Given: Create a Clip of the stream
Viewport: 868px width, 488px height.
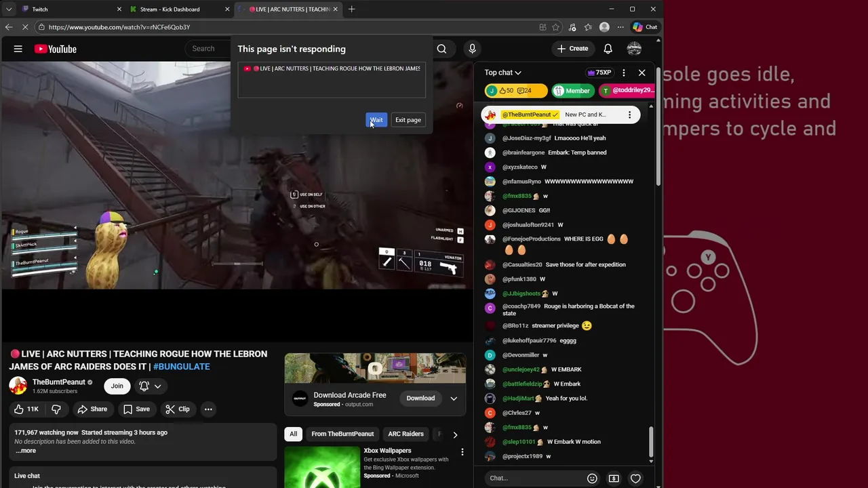Looking at the screenshot, I should pyautogui.click(x=177, y=409).
